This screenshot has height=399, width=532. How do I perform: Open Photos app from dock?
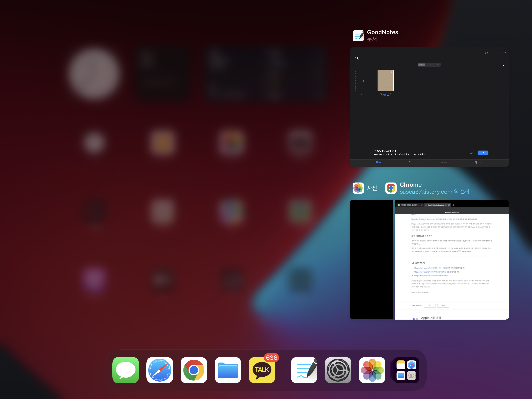372,370
